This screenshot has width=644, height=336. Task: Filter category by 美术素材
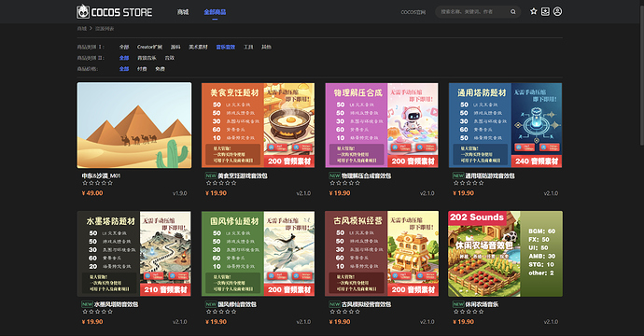[198, 48]
